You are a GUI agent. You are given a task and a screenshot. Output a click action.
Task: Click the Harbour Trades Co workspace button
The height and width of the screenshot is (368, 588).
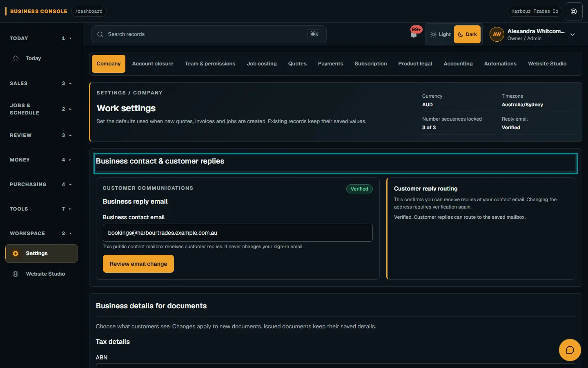535,11
